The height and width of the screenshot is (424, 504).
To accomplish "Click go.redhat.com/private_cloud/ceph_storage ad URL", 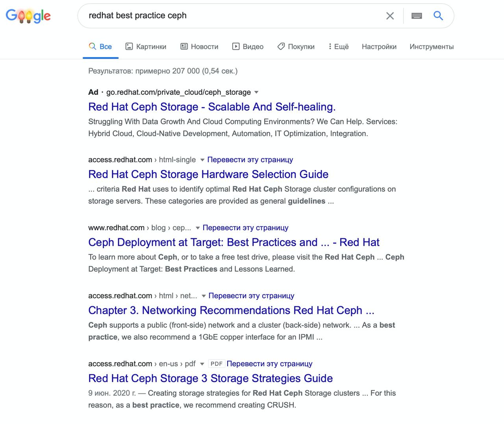I will (178, 92).
